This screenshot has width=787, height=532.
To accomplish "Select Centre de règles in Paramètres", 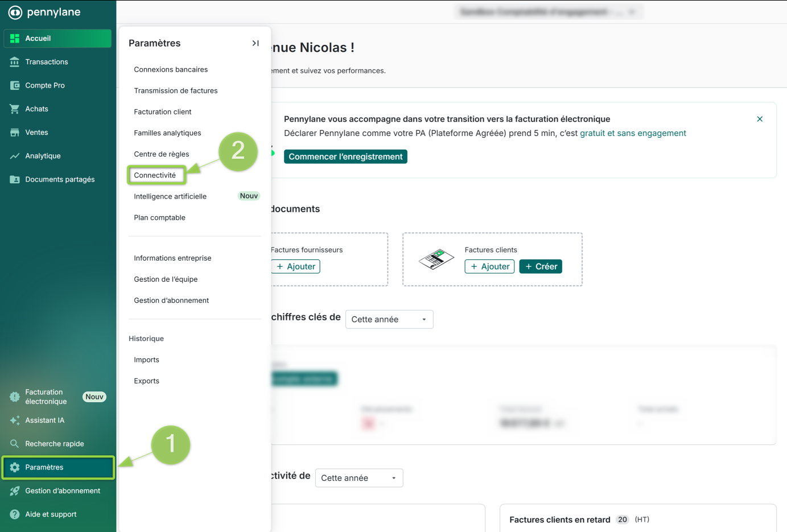I will tap(162, 154).
